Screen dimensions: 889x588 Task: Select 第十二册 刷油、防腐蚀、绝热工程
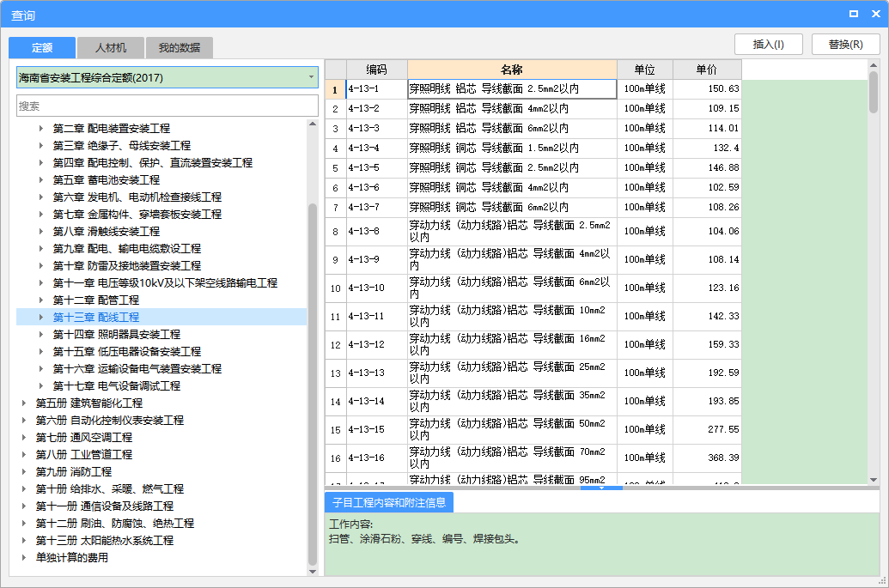coord(114,524)
